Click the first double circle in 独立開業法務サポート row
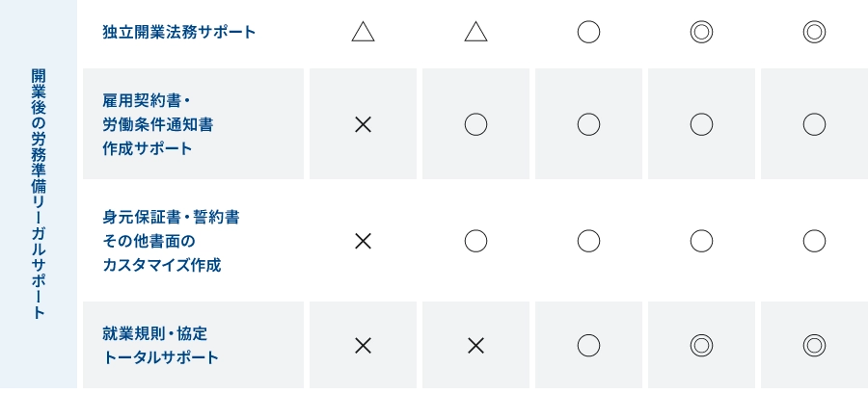The width and height of the screenshot is (868, 394). [701, 32]
